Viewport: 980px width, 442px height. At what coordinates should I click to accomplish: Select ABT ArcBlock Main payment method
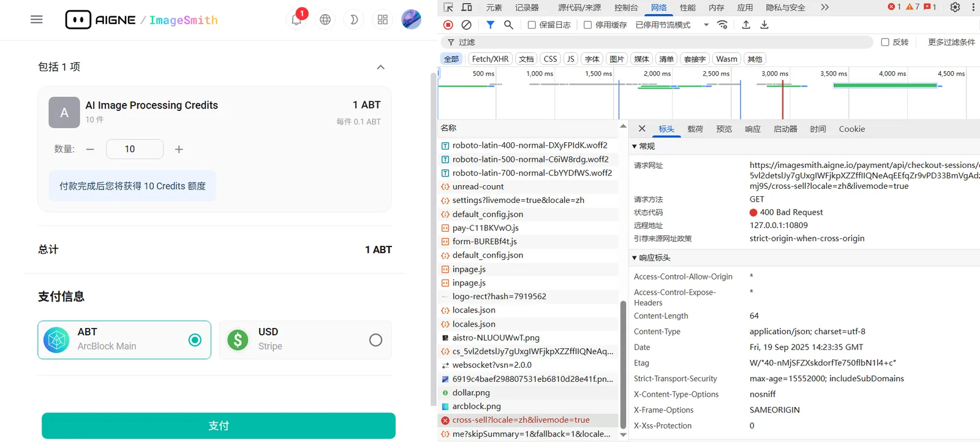tap(124, 340)
